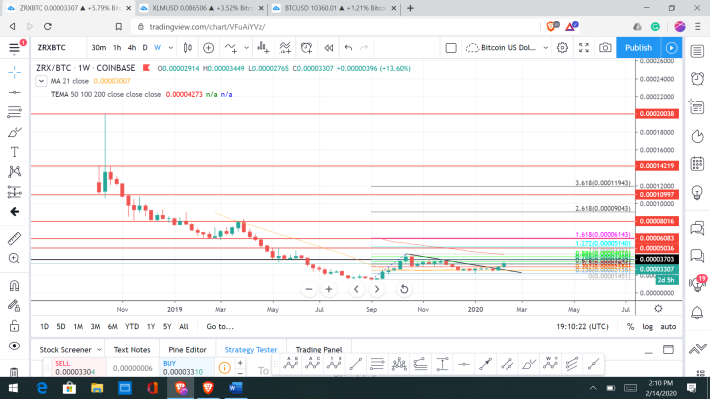This screenshot has height=399, width=710.
Task: Toggle auto scale
Action: click(668, 327)
